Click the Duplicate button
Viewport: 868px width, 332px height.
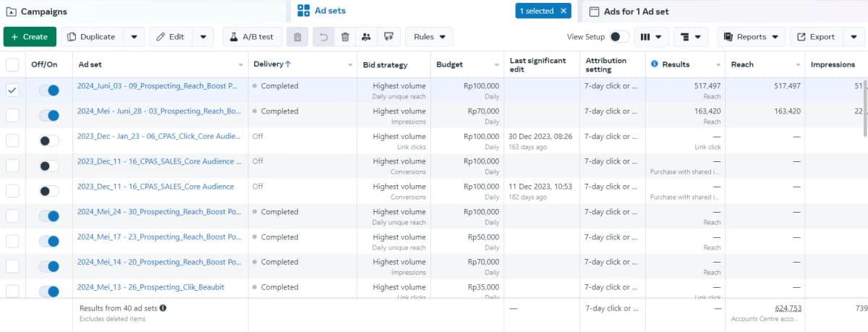click(x=91, y=37)
